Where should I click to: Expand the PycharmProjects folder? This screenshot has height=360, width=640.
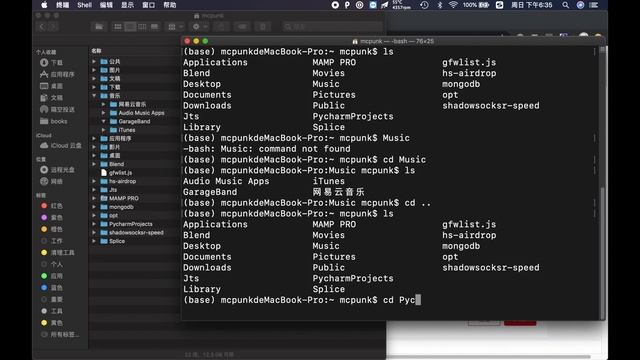94,224
